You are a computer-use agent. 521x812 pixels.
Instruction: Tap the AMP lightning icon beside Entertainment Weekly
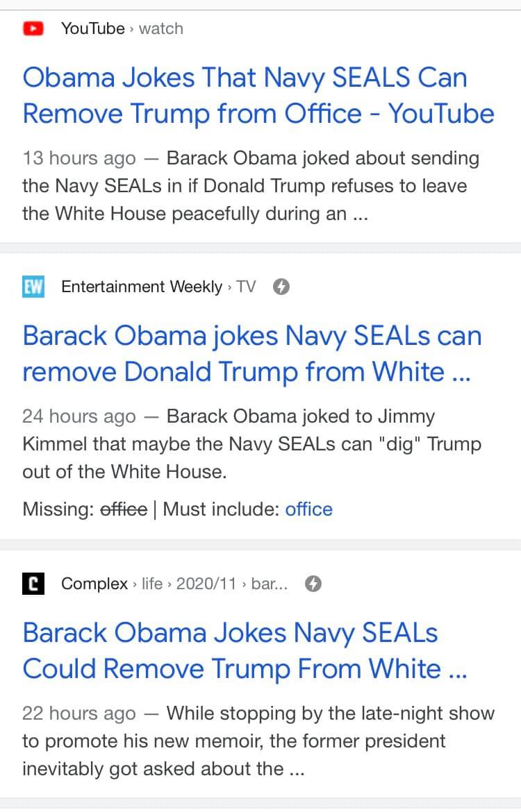(281, 287)
